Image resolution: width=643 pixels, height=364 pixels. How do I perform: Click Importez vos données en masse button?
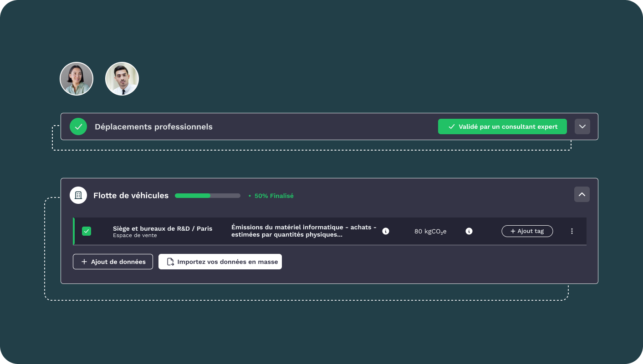[220, 262]
